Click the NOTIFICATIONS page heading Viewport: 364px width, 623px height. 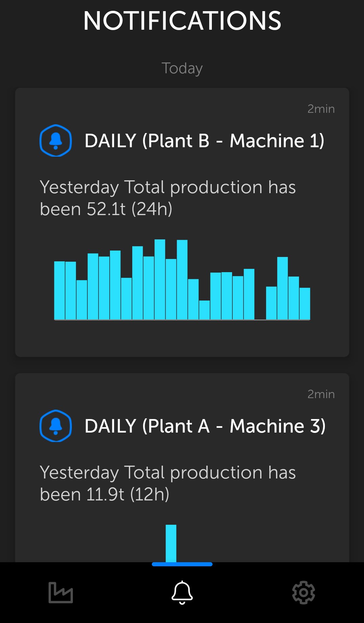[x=182, y=21]
